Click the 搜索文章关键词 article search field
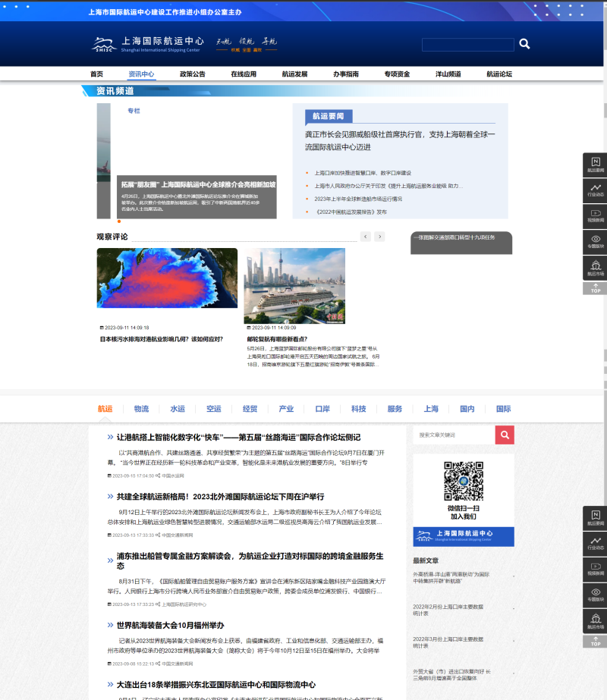 tap(454, 435)
